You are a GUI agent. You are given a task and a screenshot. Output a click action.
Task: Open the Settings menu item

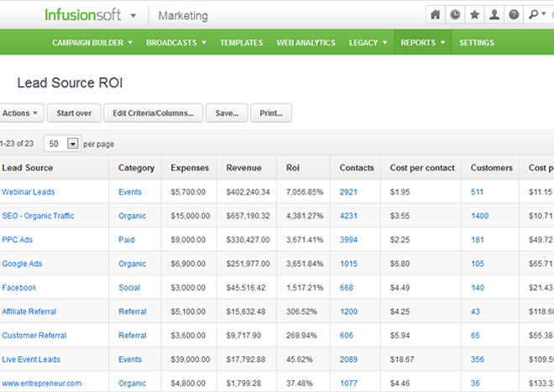click(x=477, y=43)
